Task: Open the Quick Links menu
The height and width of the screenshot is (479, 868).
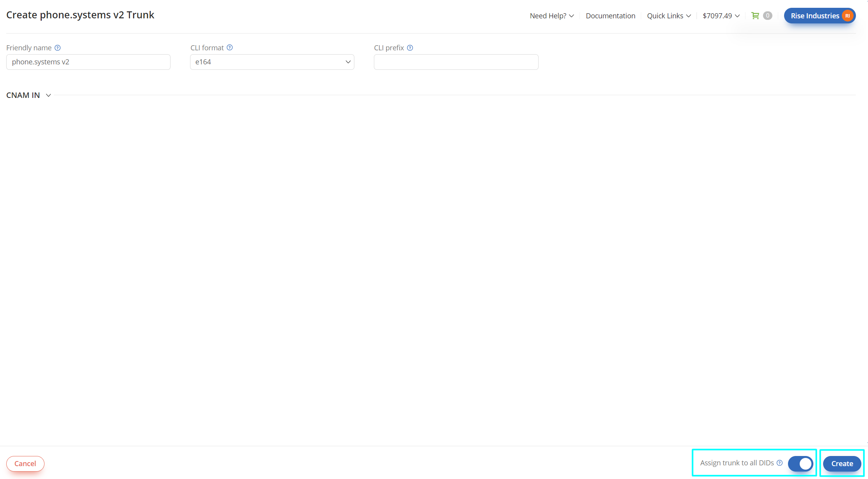Action: [669, 16]
